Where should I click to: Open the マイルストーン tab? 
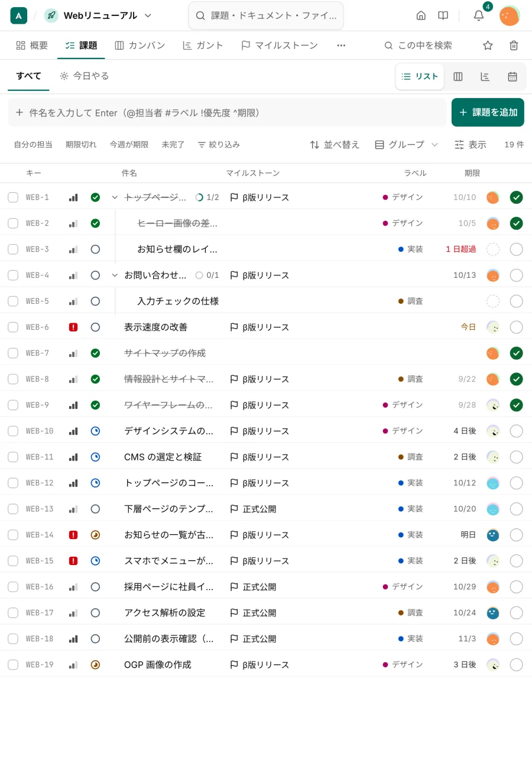(x=280, y=45)
